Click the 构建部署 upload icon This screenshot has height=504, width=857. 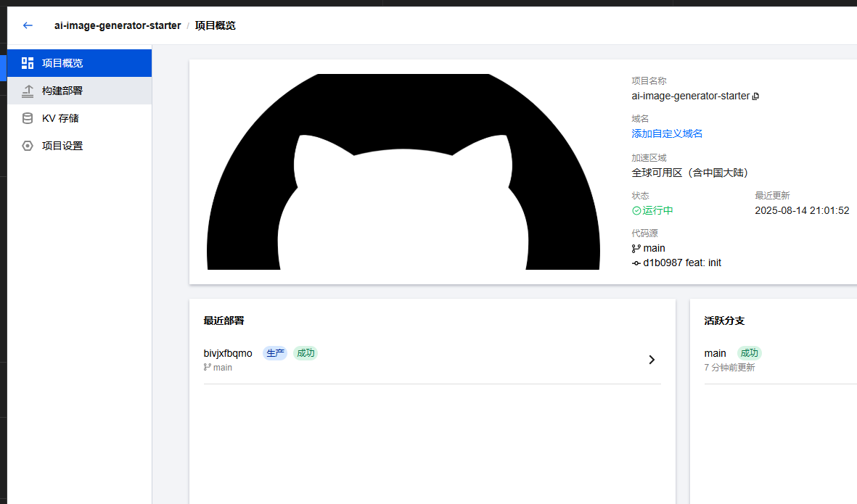point(28,91)
